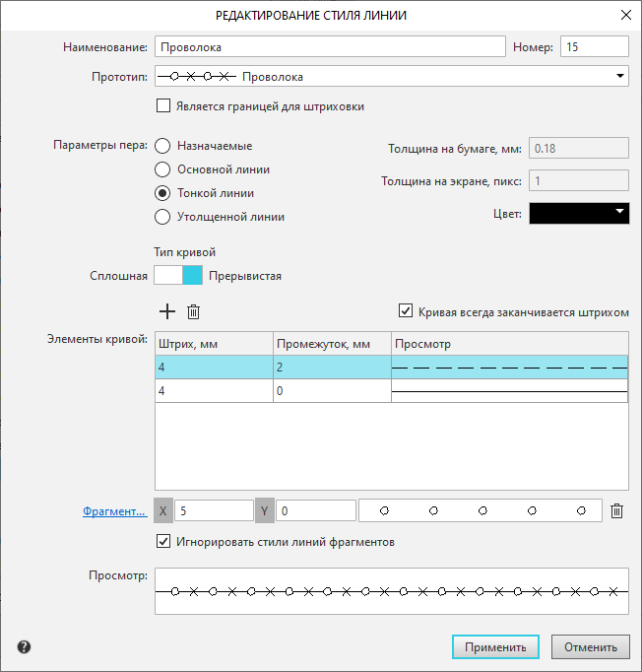Select 'Назначаемые' pen parameter radio button
642x672 pixels.
pyautogui.click(x=162, y=145)
